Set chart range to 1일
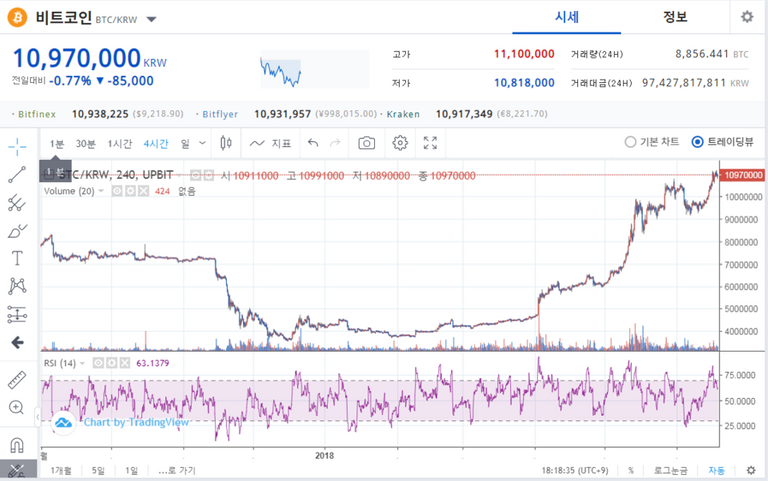 (x=131, y=471)
